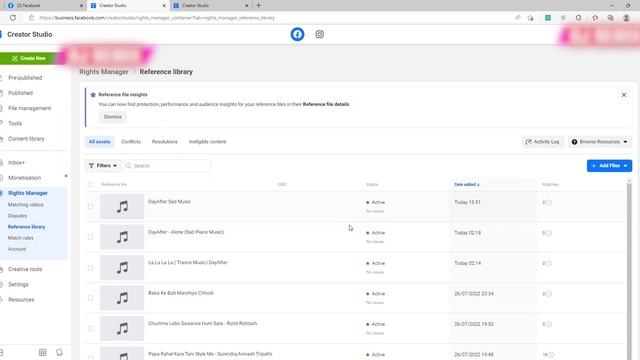Switch to Instagram platform icon
Viewport: 640px width, 360px height.
(320, 34)
